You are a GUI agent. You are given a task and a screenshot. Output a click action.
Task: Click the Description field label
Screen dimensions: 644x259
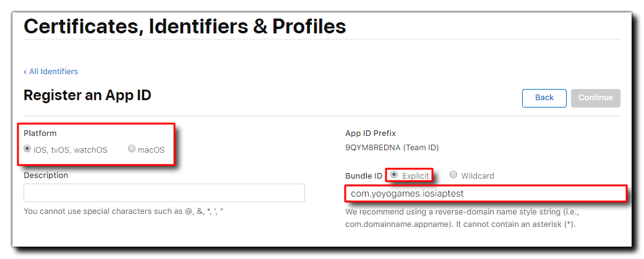click(x=46, y=176)
